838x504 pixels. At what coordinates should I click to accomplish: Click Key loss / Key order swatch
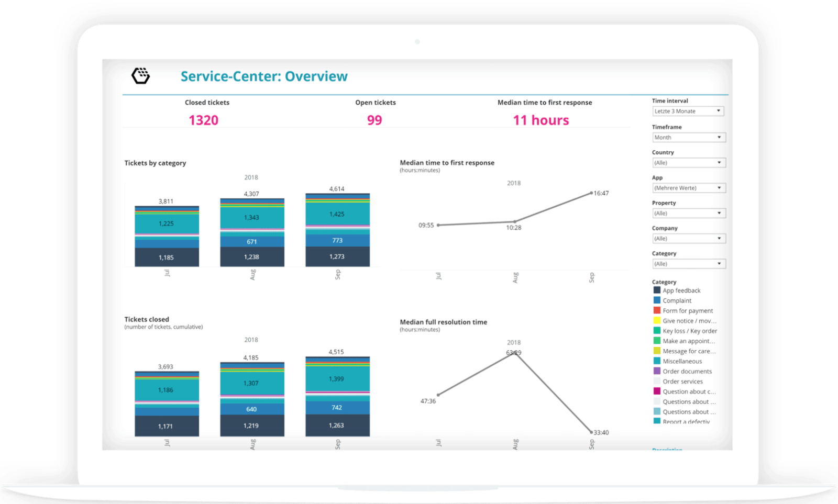click(x=657, y=331)
